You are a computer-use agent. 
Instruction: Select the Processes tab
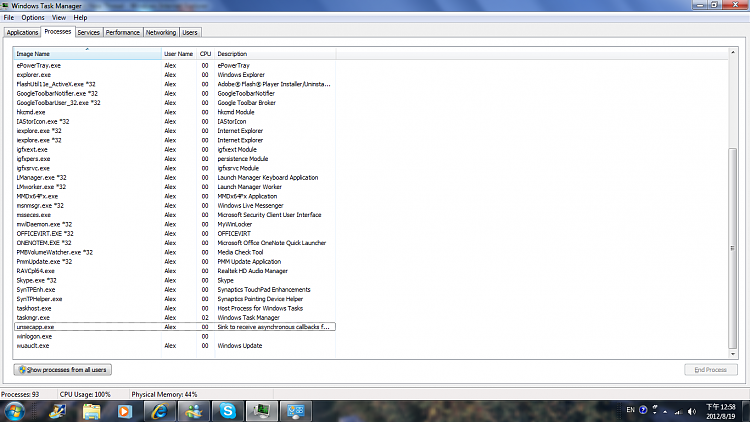coord(57,32)
